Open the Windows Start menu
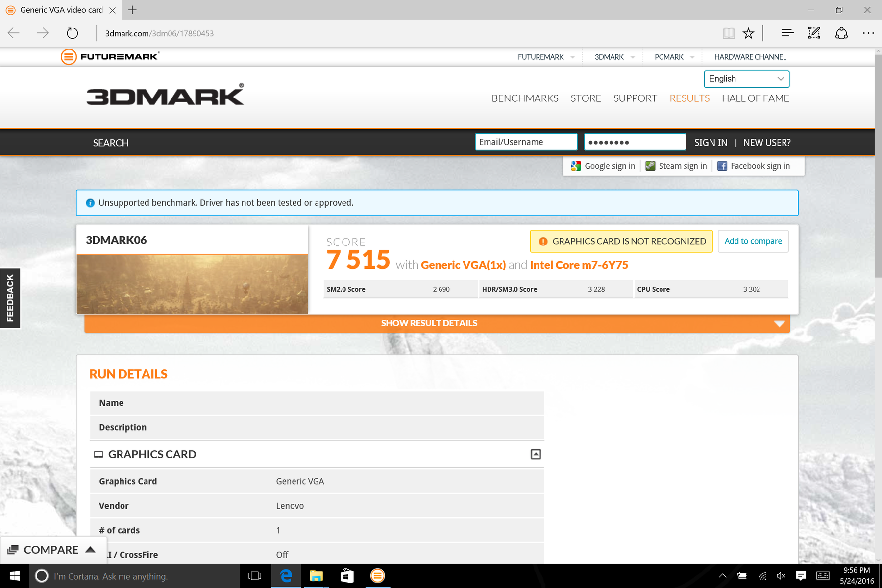 coord(15,576)
